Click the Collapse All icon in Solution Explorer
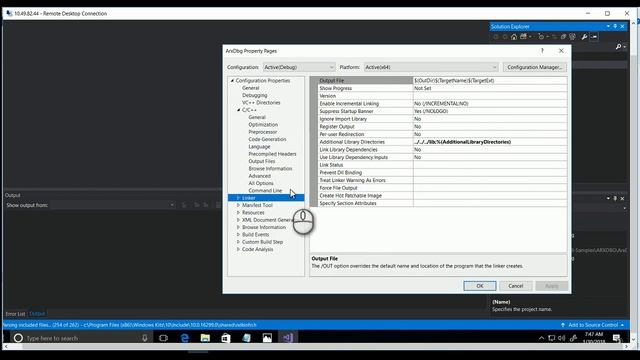 click(563, 37)
